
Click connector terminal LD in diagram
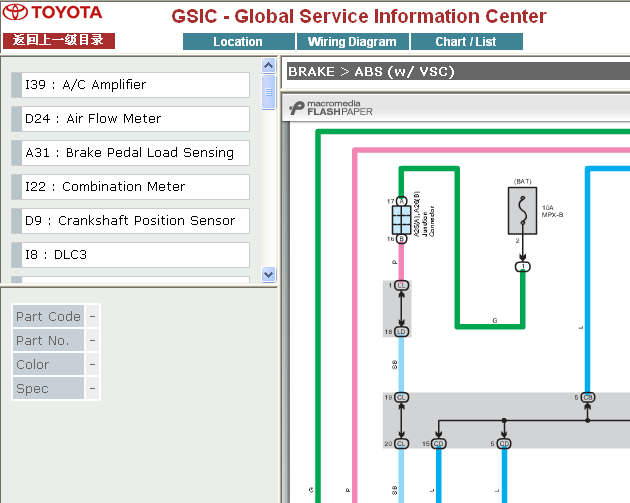coord(401,332)
